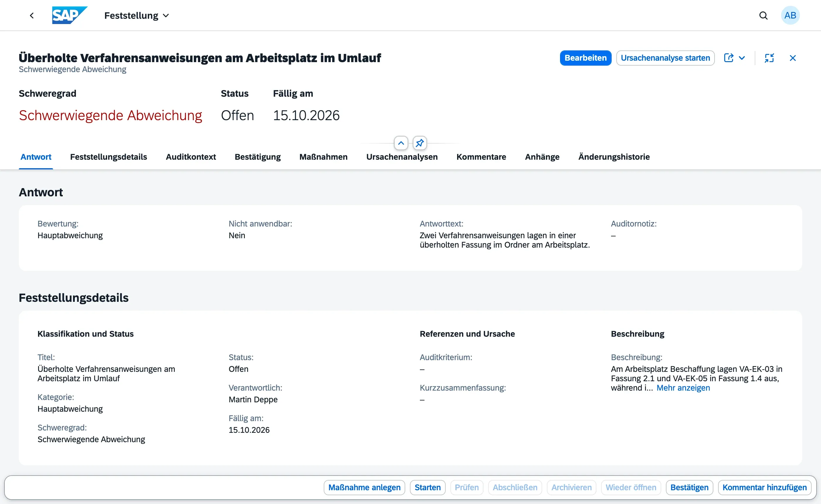This screenshot has width=821, height=504.
Task: Expand description with Mehr anzeigen link
Action: (683, 388)
